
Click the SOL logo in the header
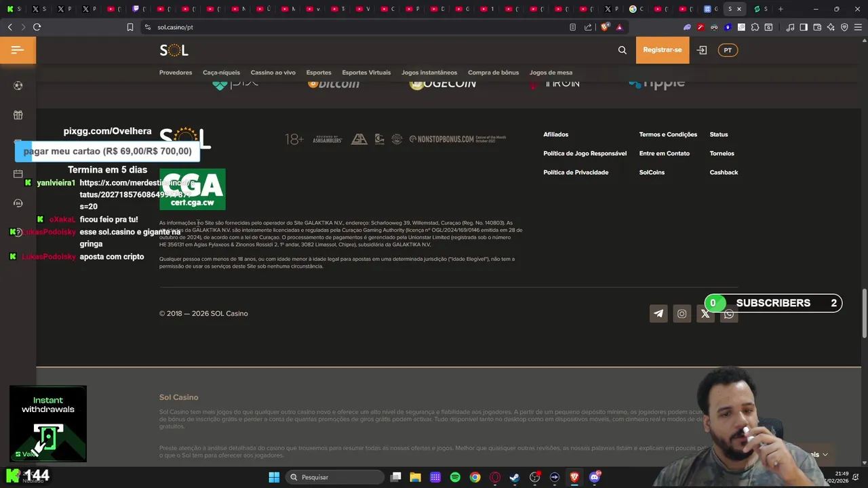pyautogui.click(x=174, y=50)
